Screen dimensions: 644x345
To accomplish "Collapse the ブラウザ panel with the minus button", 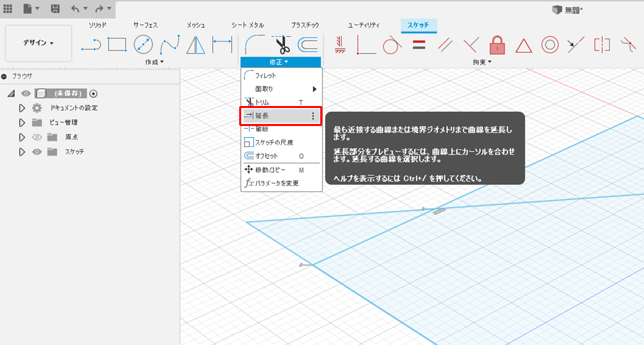I will [x=4, y=76].
